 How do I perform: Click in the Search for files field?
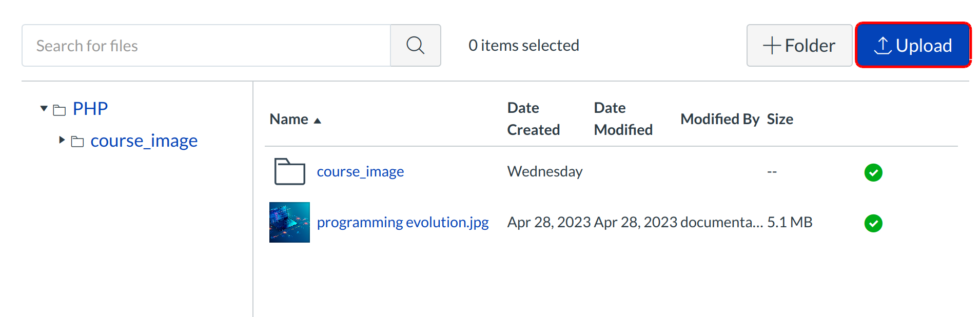click(206, 46)
